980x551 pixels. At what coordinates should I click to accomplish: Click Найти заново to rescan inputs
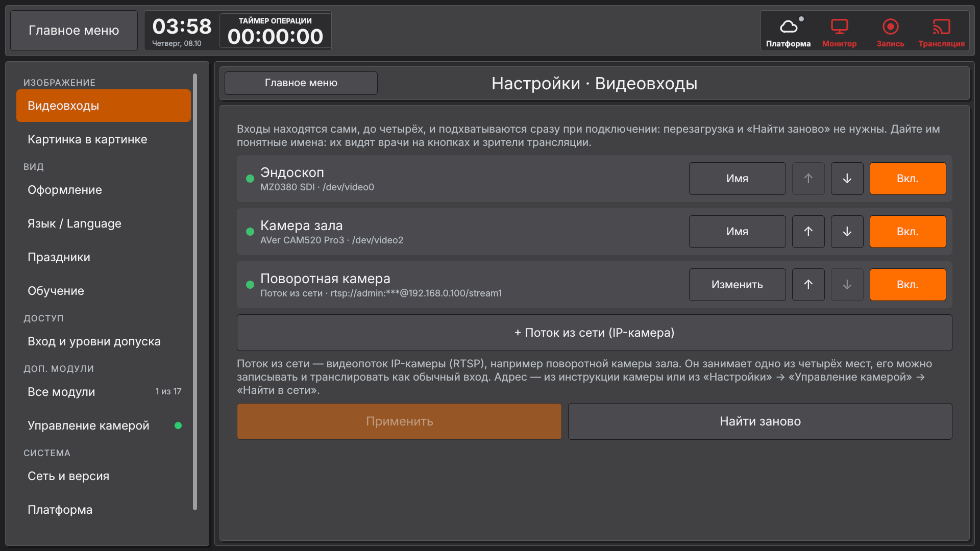click(x=760, y=421)
